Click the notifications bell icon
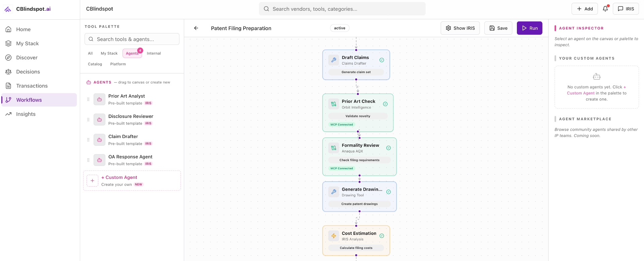Viewport: 644px width, 261px height. pos(605,9)
